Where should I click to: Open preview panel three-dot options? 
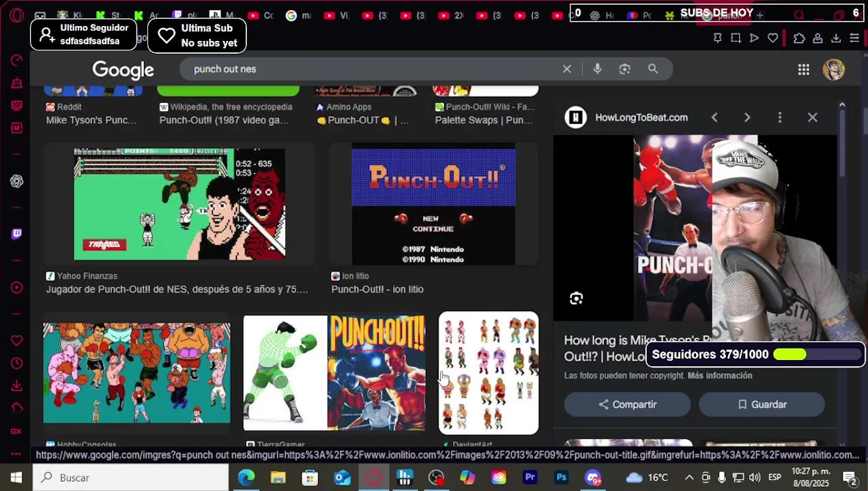(x=780, y=117)
